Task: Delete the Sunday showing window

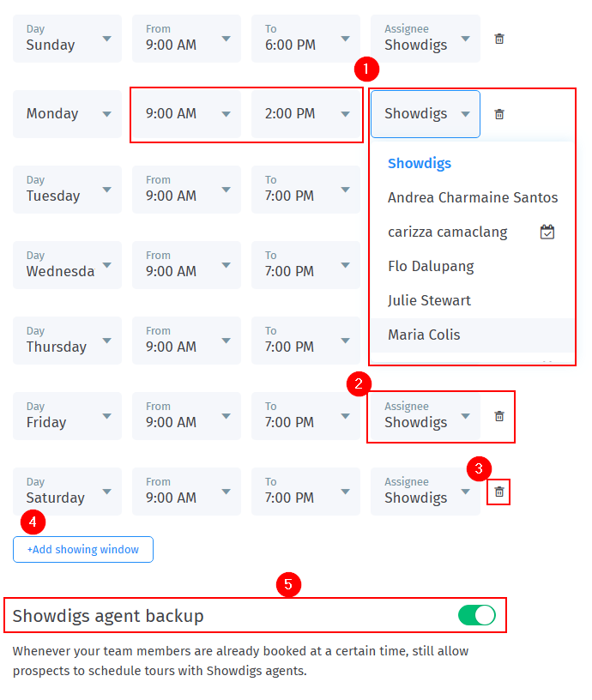Action: click(499, 39)
